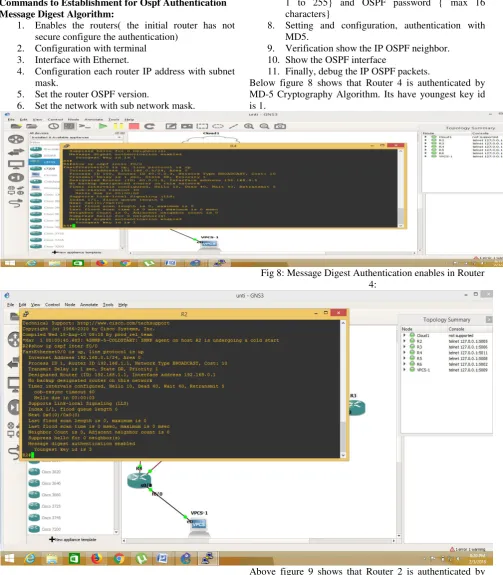Browse security devices icon in upper sidebar
Image resolution: width=503 pixels, height=575 pixels.
pyautogui.click(x=16, y=177)
